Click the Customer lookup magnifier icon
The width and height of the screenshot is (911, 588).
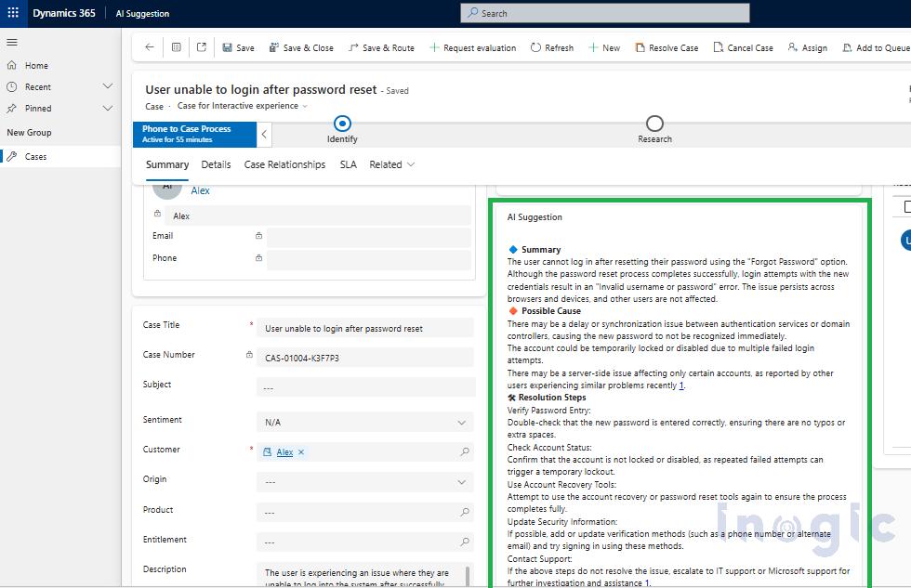463,451
